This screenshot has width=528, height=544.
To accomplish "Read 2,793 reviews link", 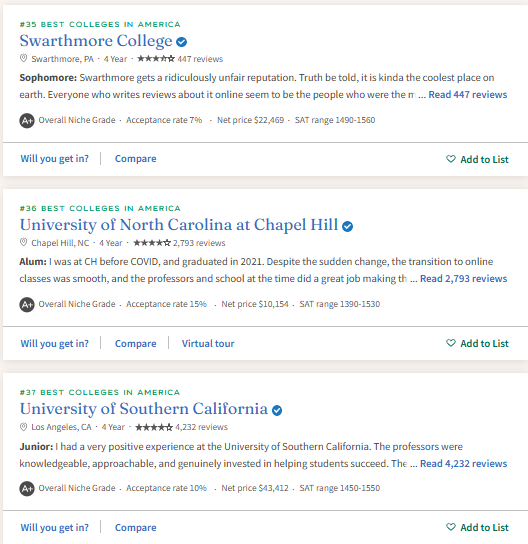I will click(x=463, y=279).
